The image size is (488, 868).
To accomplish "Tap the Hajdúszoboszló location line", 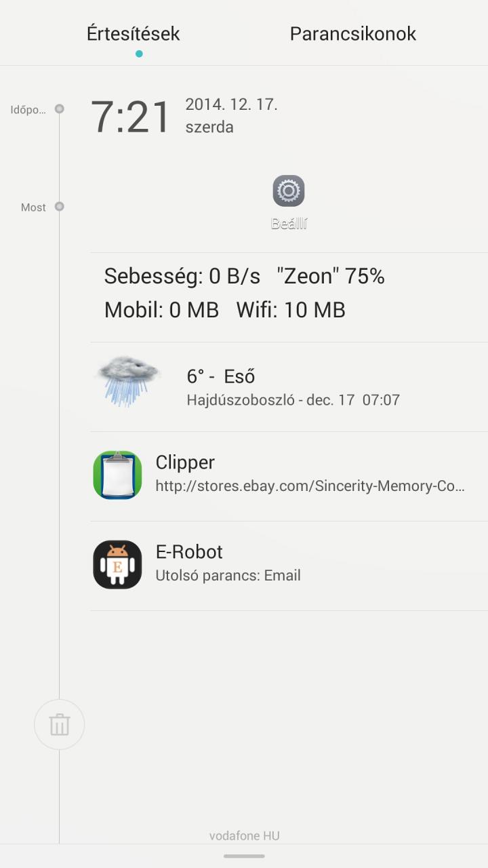I will 293,399.
